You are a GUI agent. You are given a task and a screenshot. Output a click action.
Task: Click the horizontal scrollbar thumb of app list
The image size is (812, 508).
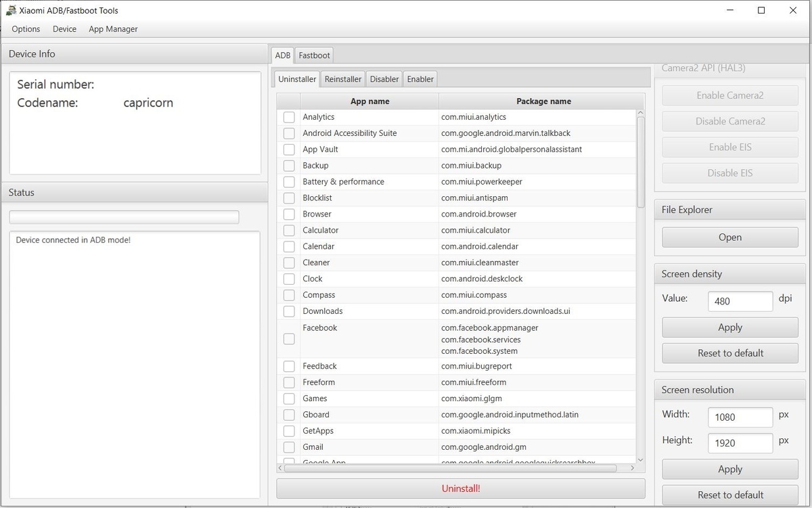tap(450, 467)
